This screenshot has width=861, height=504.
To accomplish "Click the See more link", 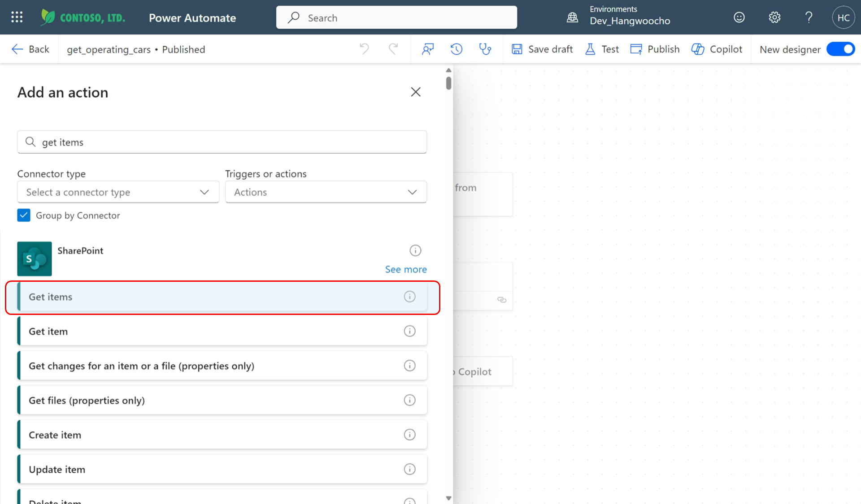I will coord(406,269).
